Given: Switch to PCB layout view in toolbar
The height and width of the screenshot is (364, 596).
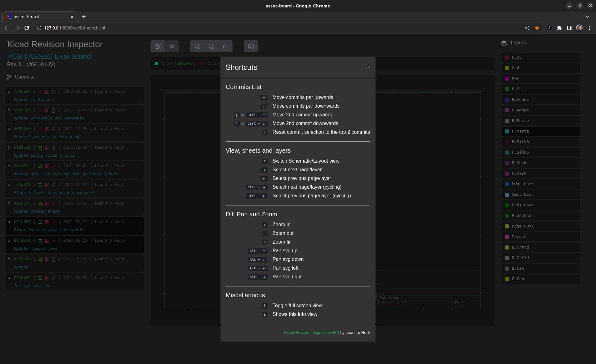Looking at the screenshot, I should click(x=172, y=47).
